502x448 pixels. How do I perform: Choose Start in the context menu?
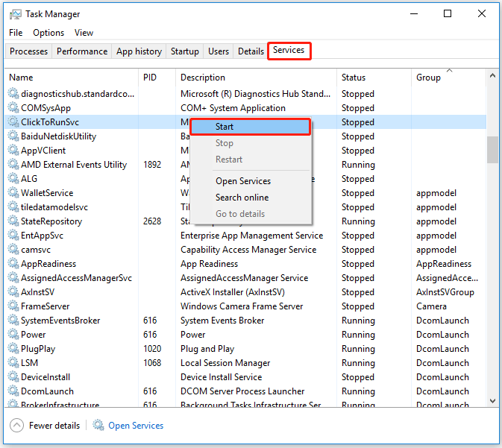click(x=251, y=127)
